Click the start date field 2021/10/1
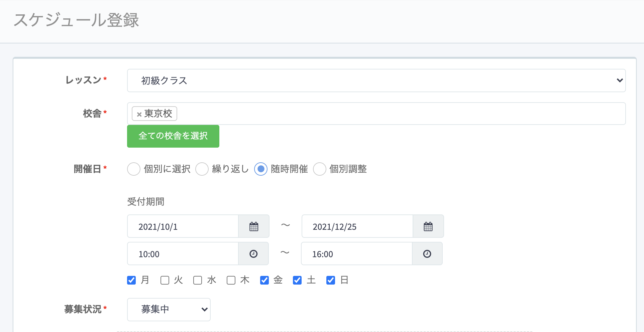This screenshot has height=332, width=644. tap(183, 226)
